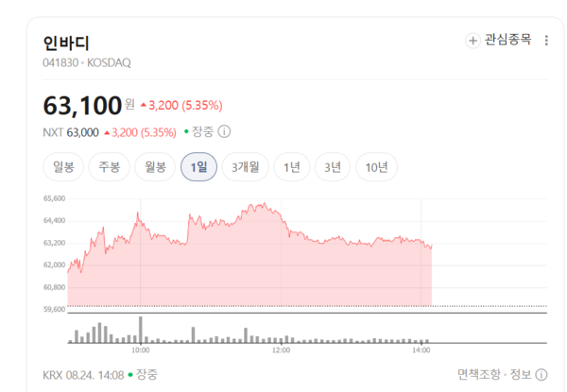
Task: Show the 3년 three-year chart
Action: 333,167
